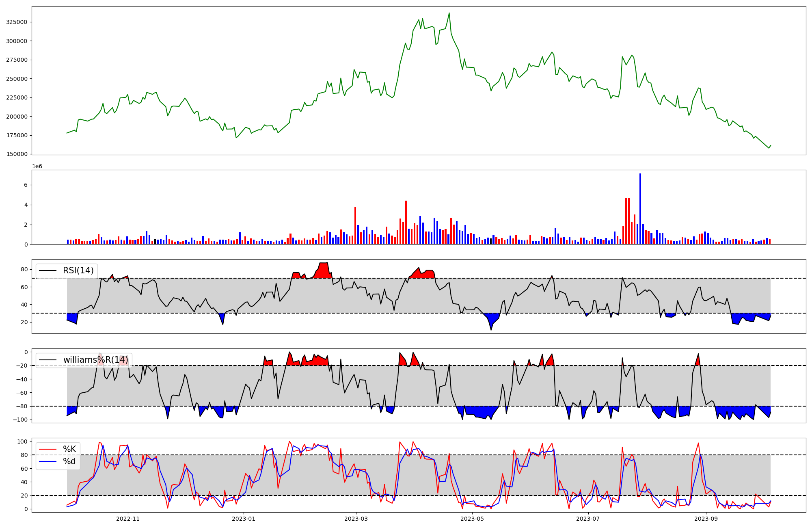Click the red %K line sample in legend

(47, 449)
